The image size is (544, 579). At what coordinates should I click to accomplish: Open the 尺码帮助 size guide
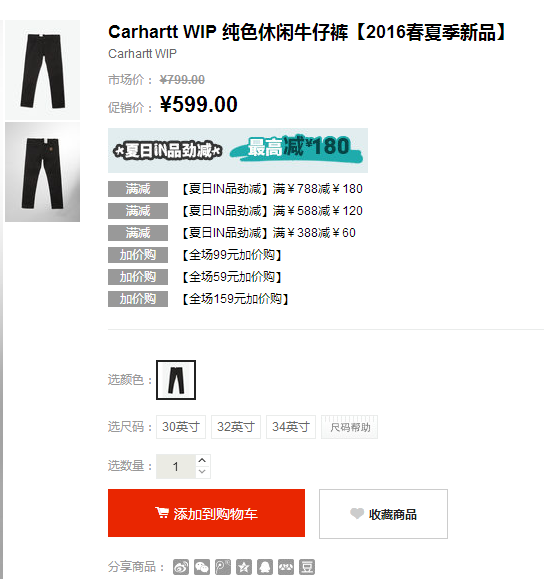coord(349,427)
